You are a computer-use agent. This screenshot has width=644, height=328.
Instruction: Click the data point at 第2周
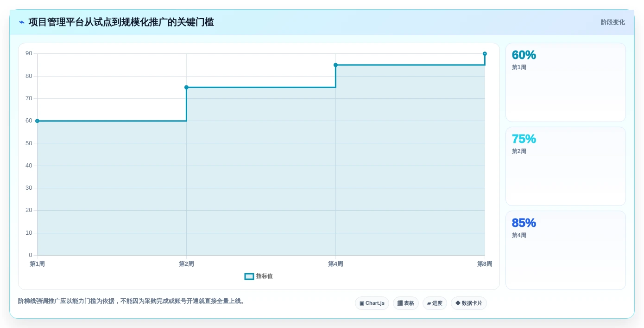coord(186,87)
